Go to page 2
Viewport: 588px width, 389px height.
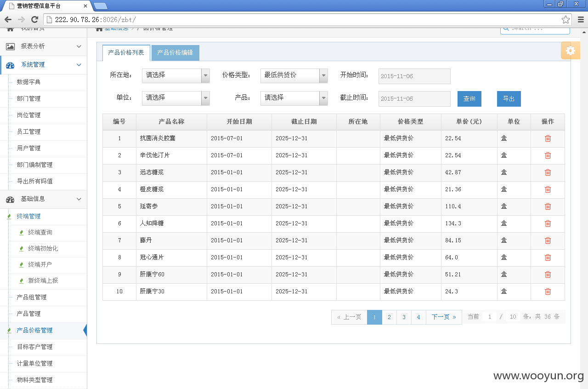[389, 317]
